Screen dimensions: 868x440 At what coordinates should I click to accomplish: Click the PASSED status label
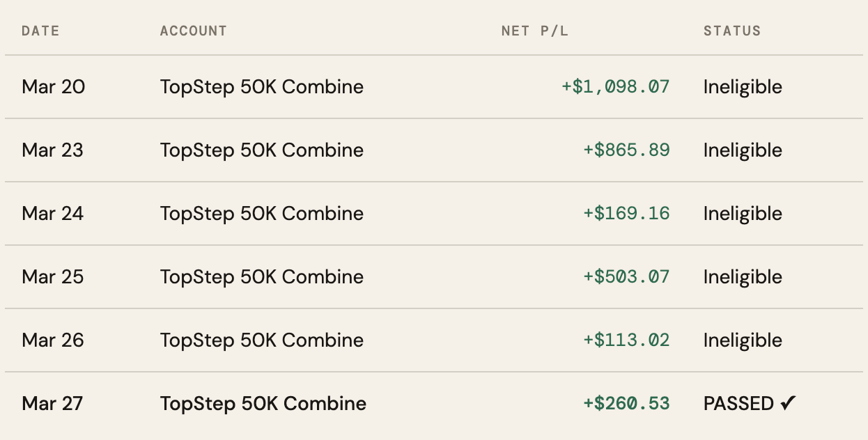click(x=738, y=404)
